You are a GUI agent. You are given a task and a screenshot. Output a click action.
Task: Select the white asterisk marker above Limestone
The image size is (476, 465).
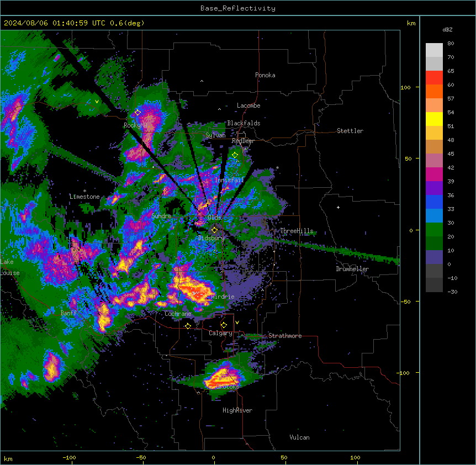tap(84, 191)
